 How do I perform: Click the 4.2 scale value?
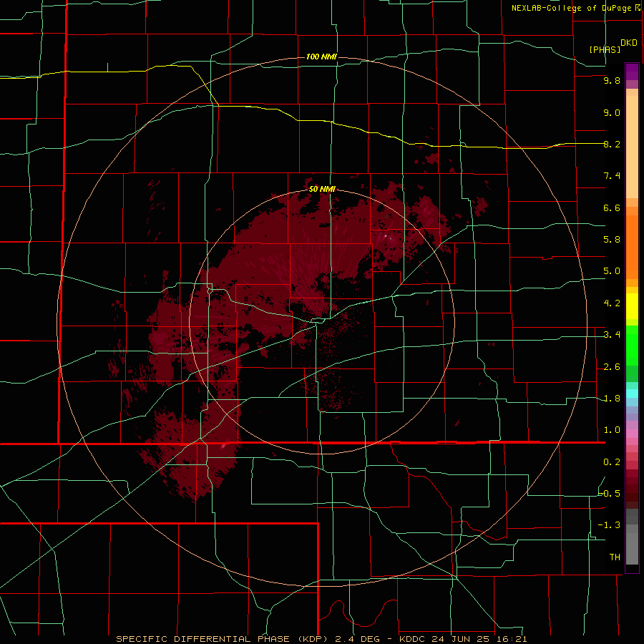click(612, 303)
